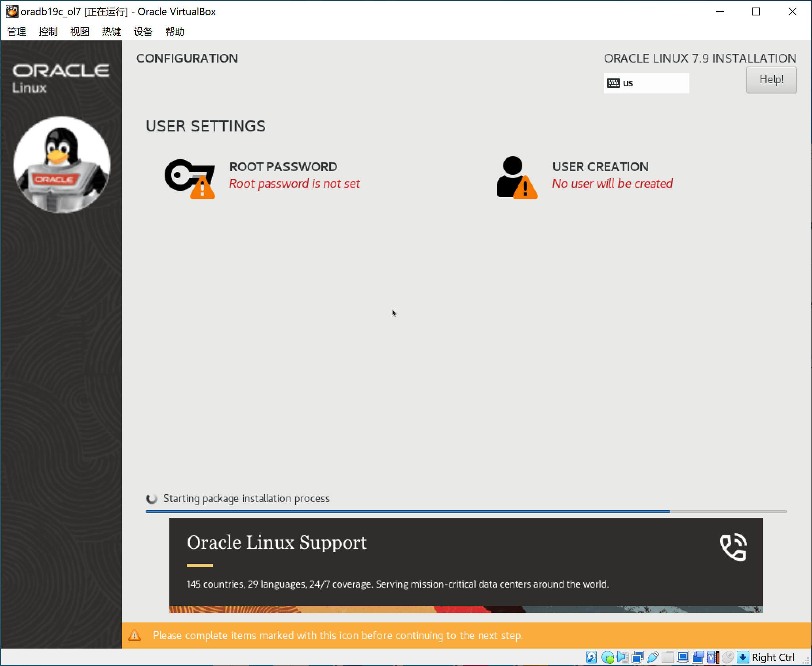The width and height of the screenshot is (812, 666).
Task: Click the mouse integration status icon
Action: [728, 657]
